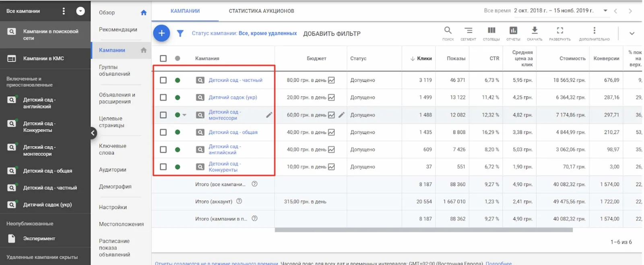Sort by the Клики column header
644x265 pixels.
click(x=421, y=58)
